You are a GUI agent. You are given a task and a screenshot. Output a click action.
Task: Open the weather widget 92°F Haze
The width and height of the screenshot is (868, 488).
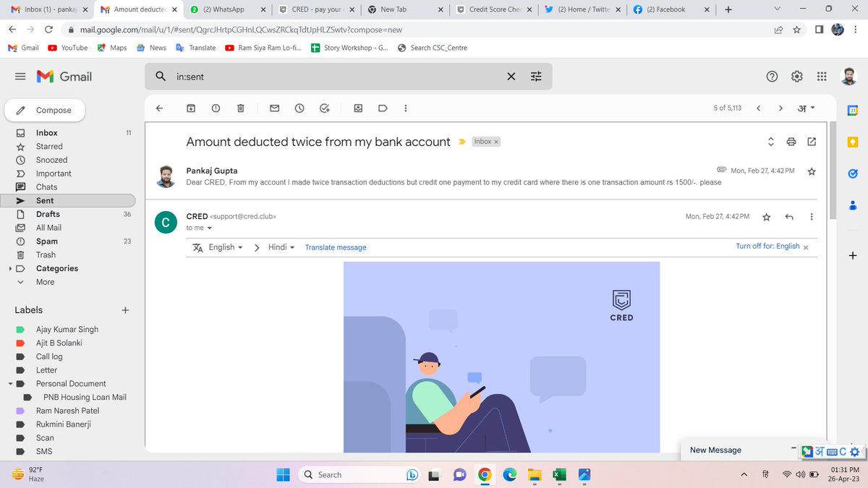coord(29,474)
